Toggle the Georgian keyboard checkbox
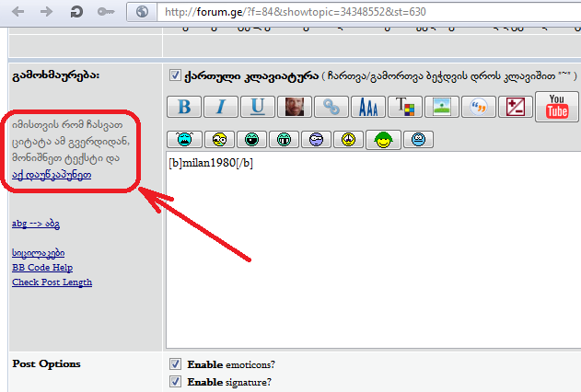 point(175,75)
